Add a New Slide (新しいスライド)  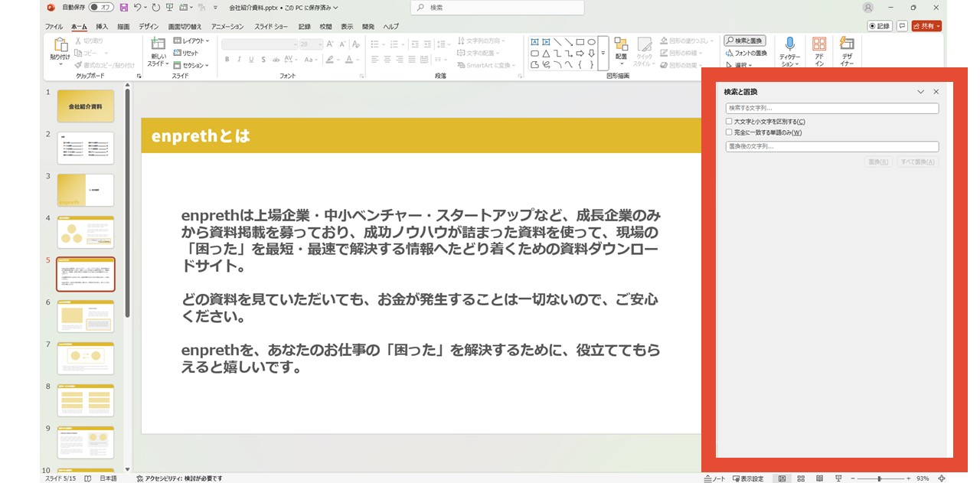[x=158, y=51]
